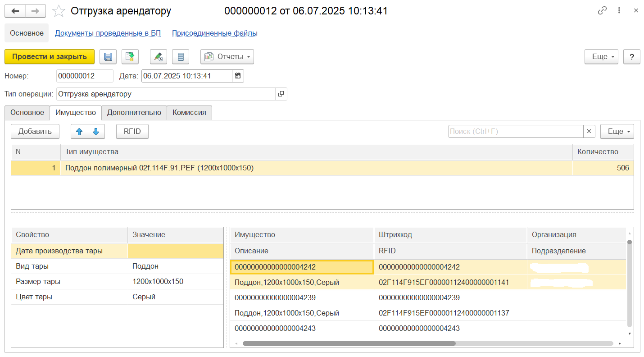Viewport: 644px width, 357px height.
Task: Open the date picker calendar icon
Action: point(238,76)
